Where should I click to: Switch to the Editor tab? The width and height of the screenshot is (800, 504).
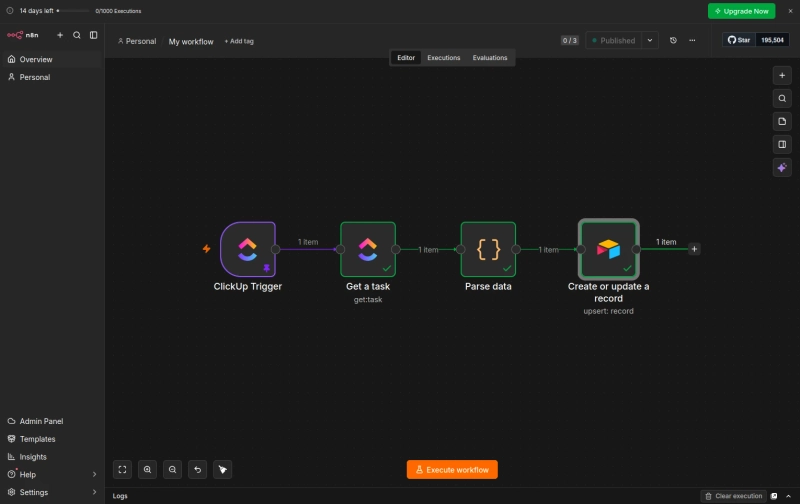(x=406, y=58)
